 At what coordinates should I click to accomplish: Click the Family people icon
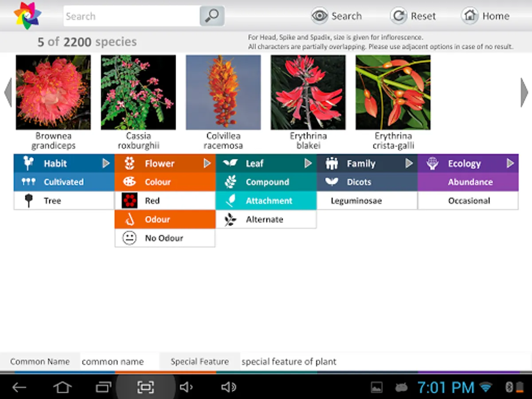coord(332,164)
